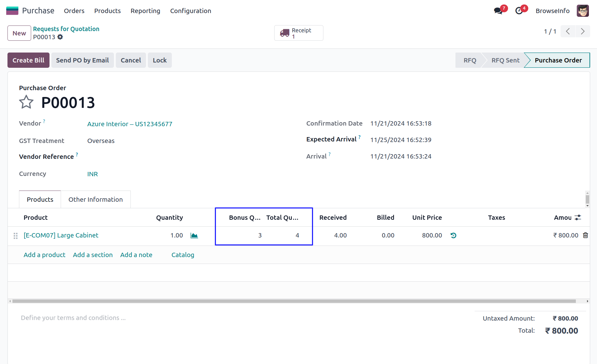Screen dimensions: 597x364
Task: Go to the previous record arrow
Action: click(x=568, y=31)
